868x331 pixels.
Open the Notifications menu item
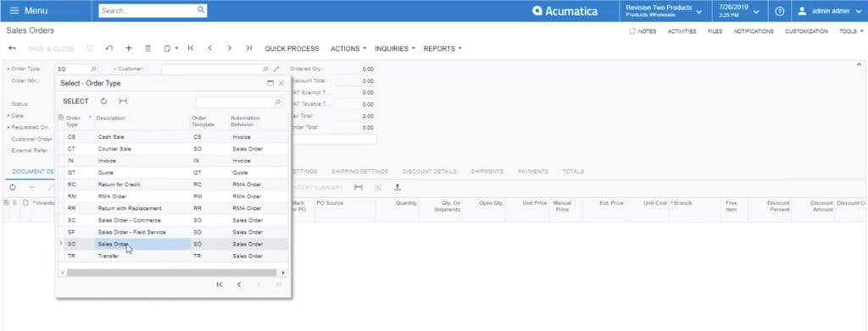[754, 31]
